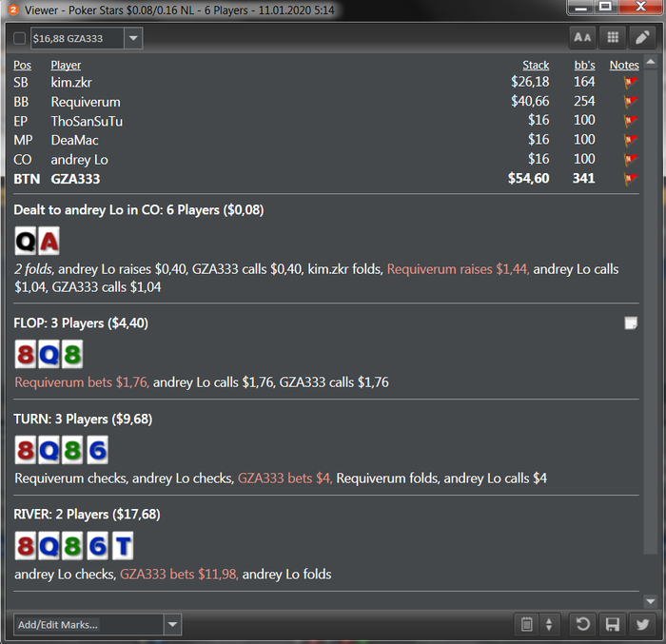666x644 pixels.
Task: Click the blue Q card on the flop row
Action: (49, 354)
